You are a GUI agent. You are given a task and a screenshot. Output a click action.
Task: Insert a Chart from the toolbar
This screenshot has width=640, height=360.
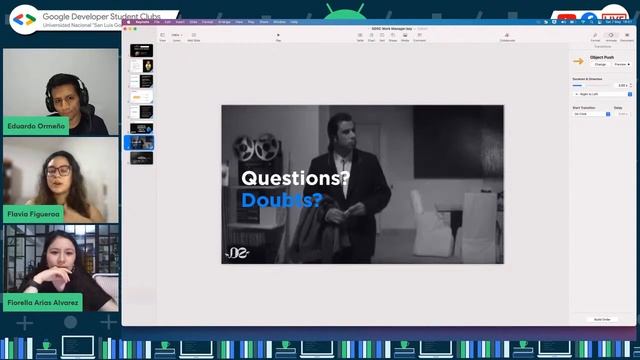(x=371, y=37)
